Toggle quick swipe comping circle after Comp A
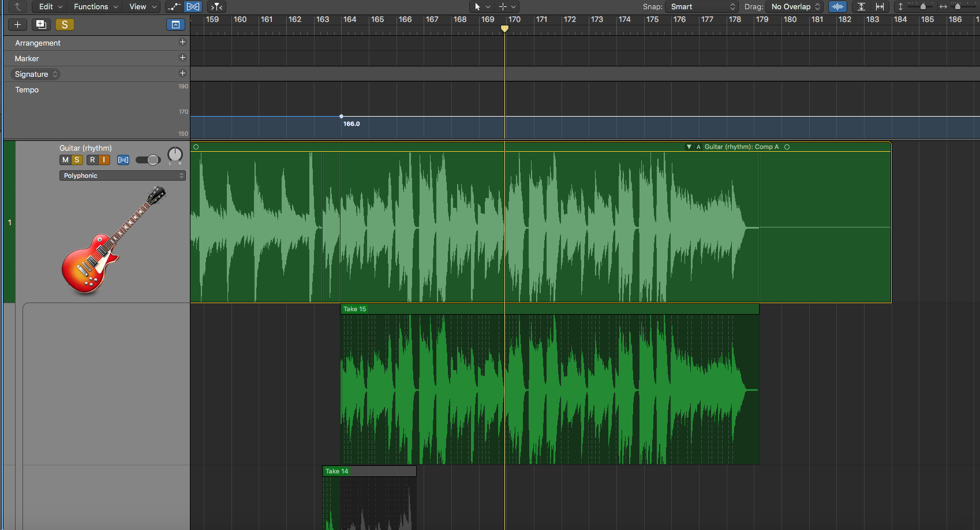The height and width of the screenshot is (530, 980). 787,147
